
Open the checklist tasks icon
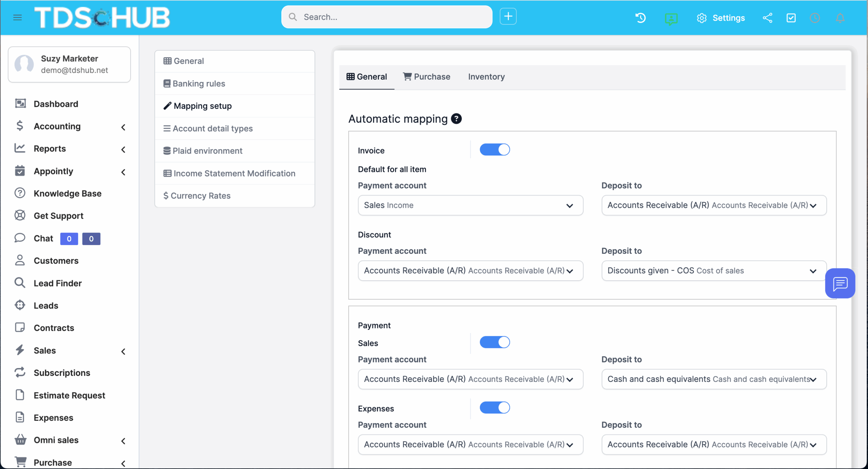tap(791, 18)
